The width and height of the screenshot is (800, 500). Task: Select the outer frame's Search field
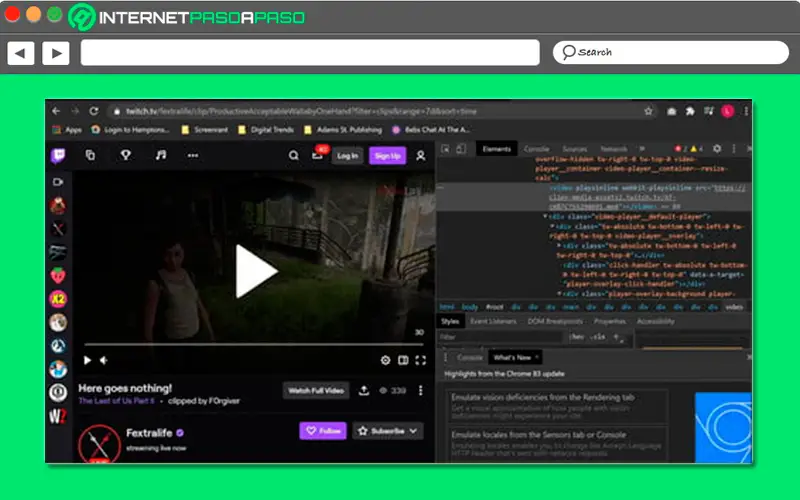[x=670, y=52]
